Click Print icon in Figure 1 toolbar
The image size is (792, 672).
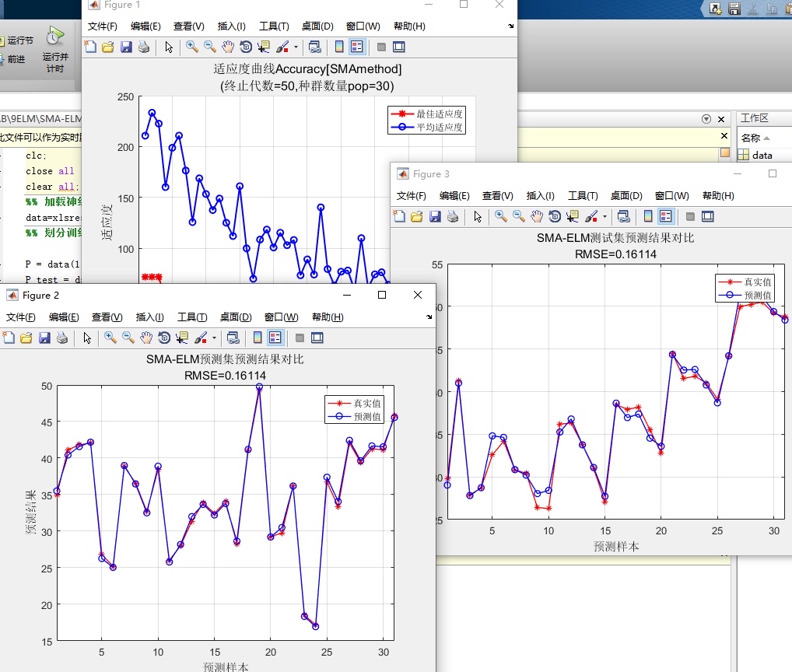pyautogui.click(x=144, y=47)
